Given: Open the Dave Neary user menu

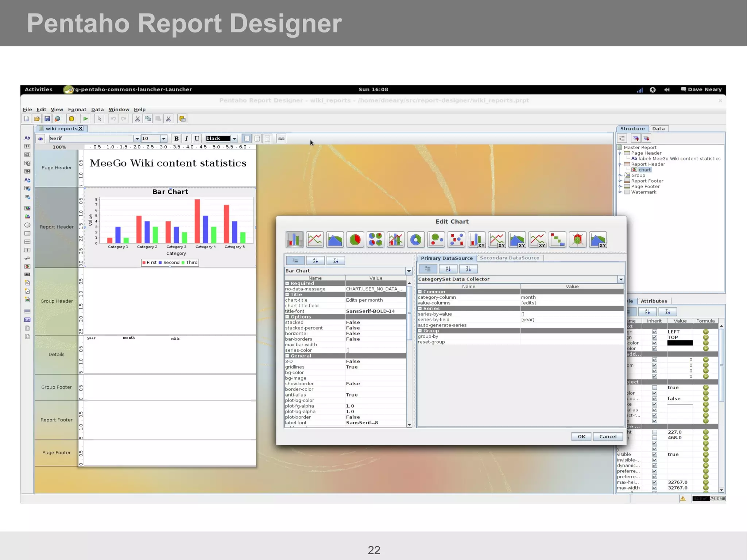Looking at the screenshot, I should pyautogui.click(x=701, y=89).
